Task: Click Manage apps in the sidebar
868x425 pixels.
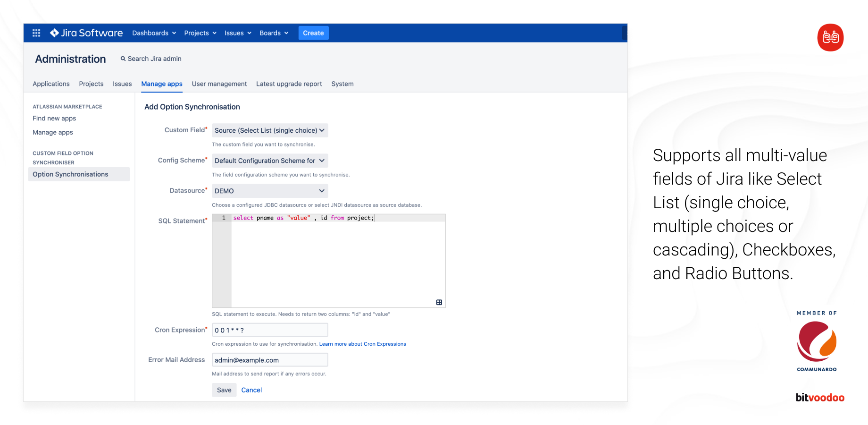Action: 53,133
